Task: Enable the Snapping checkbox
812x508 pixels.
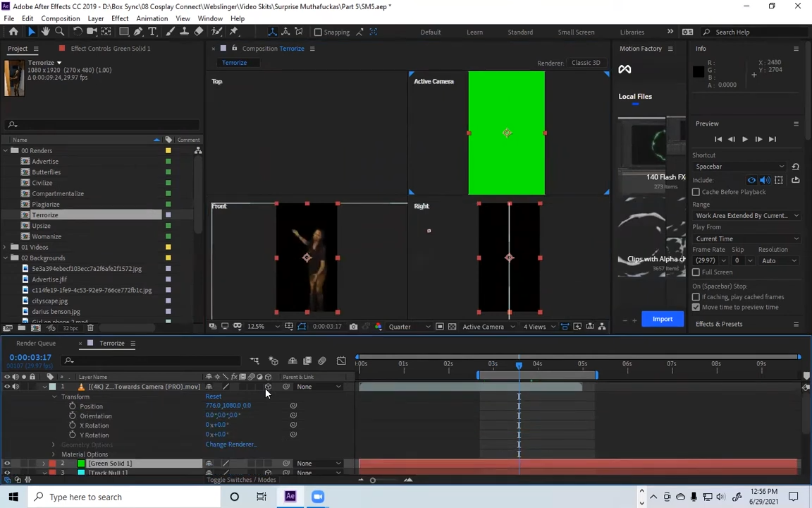Action: pos(318,32)
